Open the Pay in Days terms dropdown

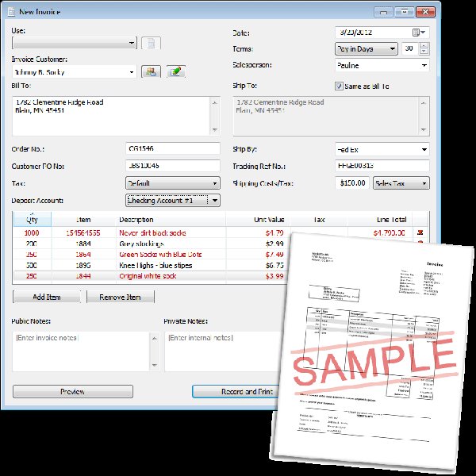[367, 49]
